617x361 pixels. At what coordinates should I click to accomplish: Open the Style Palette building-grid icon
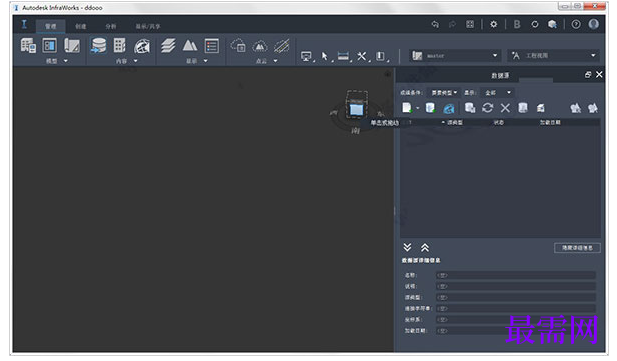click(120, 46)
